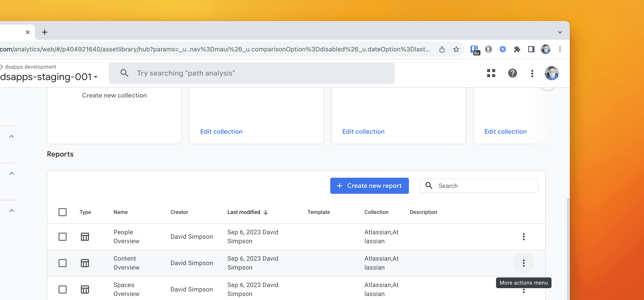Open the Spaces Overview report name
644x300 pixels.
coord(126,289)
